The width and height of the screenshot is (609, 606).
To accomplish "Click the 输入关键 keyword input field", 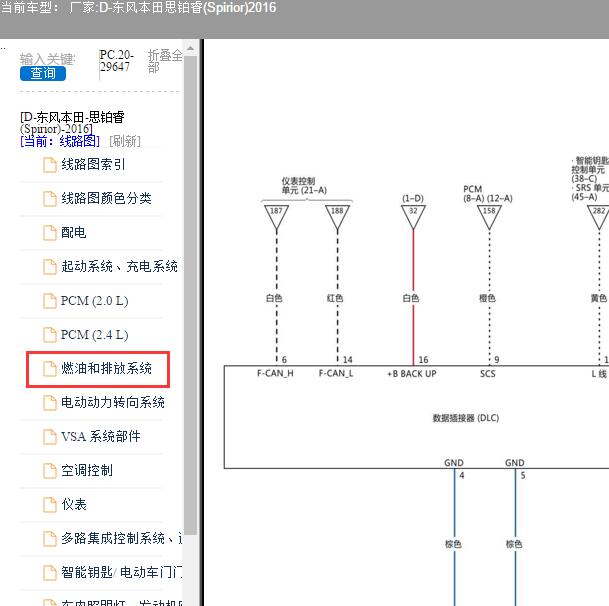I will point(47,59).
